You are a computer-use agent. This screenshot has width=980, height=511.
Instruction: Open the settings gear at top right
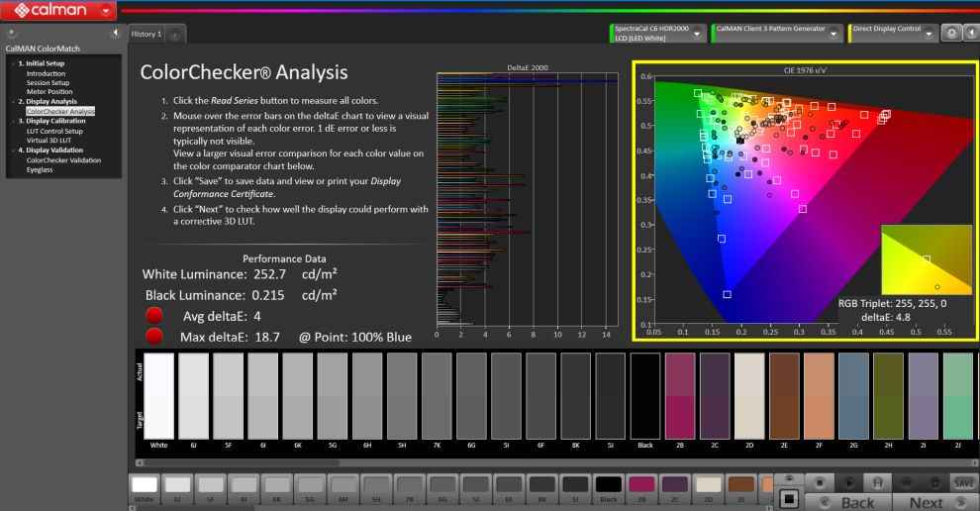coord(950,33)
